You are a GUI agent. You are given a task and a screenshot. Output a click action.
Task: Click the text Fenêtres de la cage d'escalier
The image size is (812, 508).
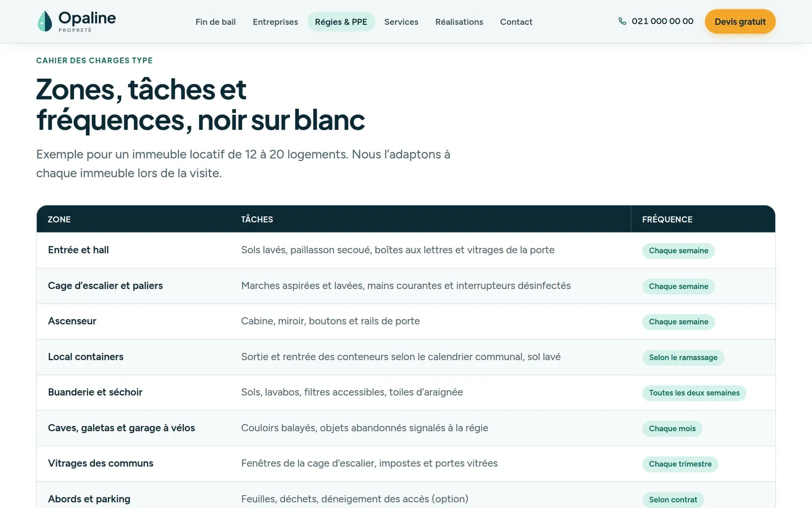pos(369,463)
